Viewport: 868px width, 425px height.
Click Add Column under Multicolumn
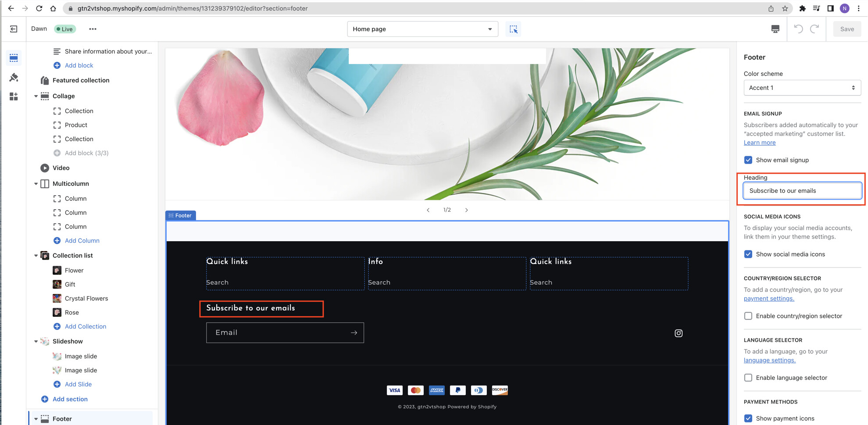point(82,241)
